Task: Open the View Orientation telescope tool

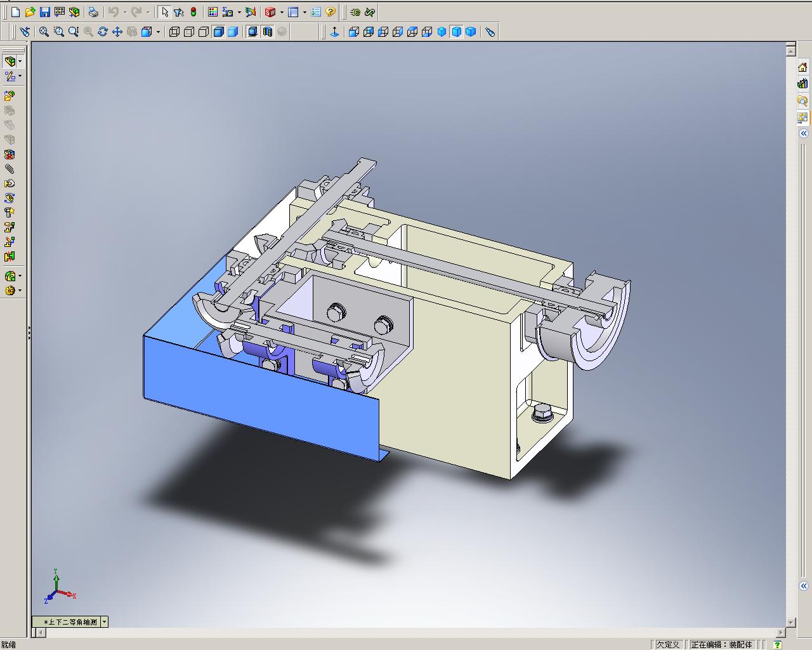Action: 490,32
